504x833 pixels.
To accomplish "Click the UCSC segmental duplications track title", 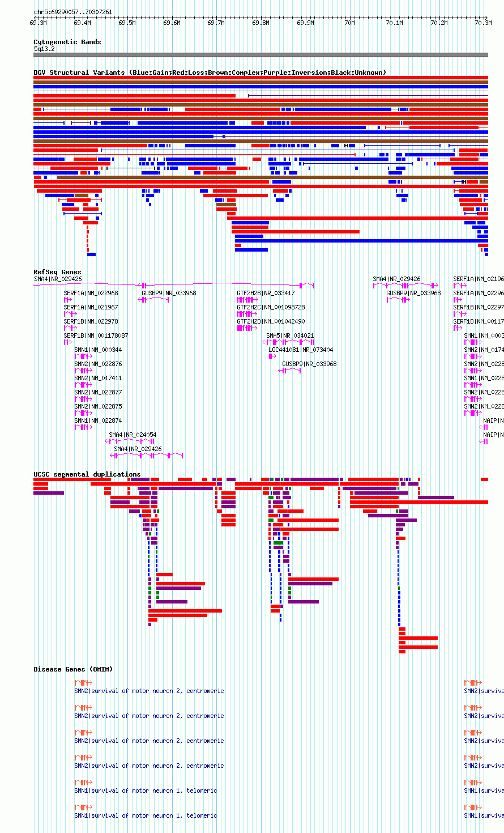I will (87, 474).
